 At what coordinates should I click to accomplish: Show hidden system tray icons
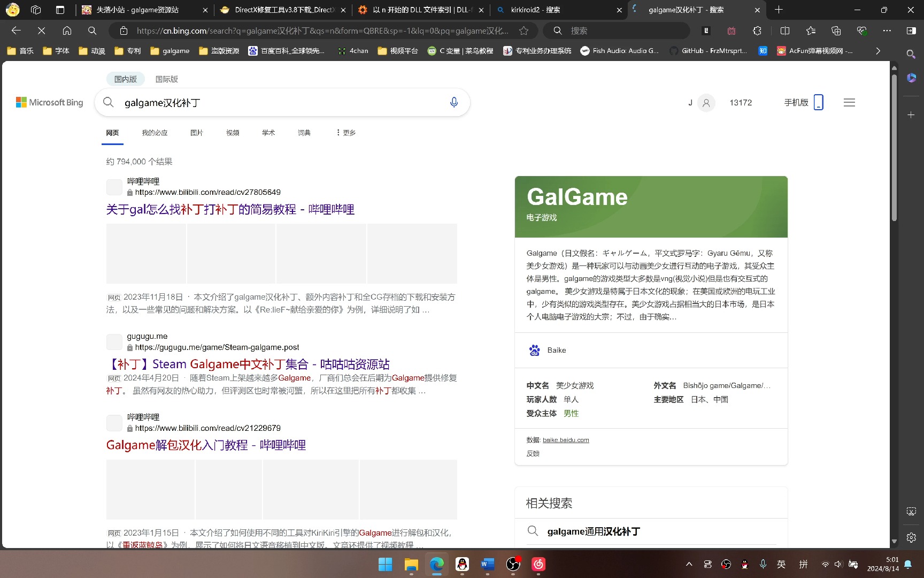tap(689, 564)
